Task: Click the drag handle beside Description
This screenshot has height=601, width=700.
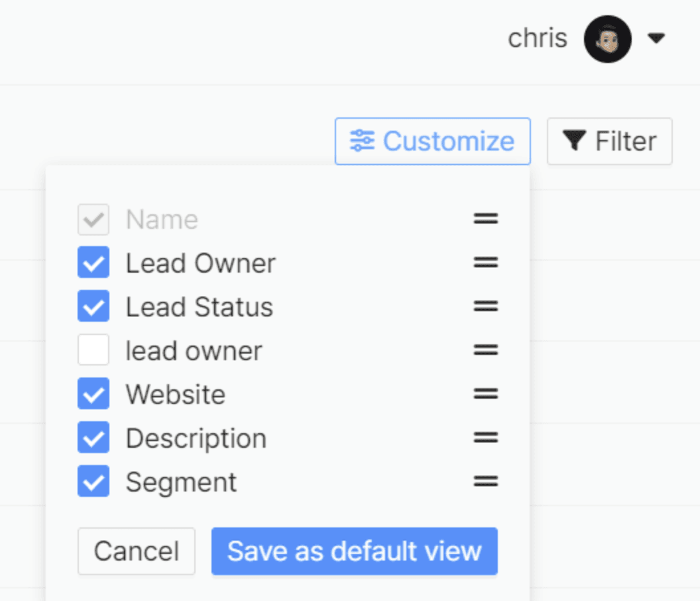Action: tap(486, 437)
